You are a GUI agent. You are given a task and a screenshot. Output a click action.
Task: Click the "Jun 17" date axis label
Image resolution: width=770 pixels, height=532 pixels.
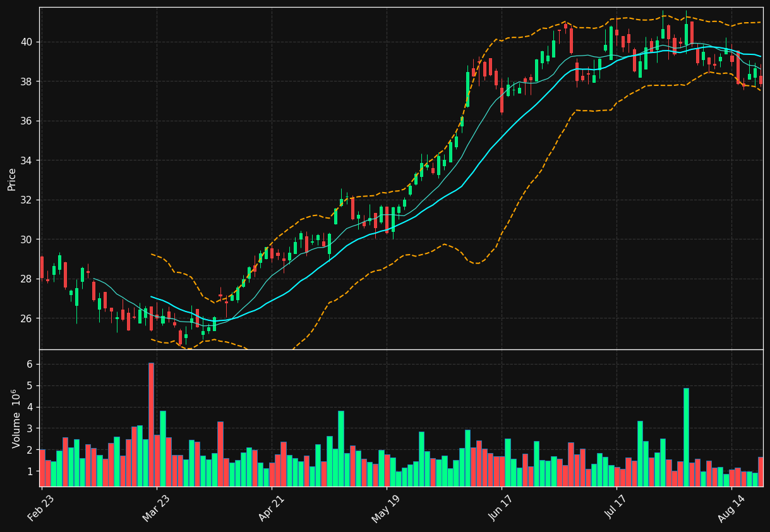coord(500,509)
